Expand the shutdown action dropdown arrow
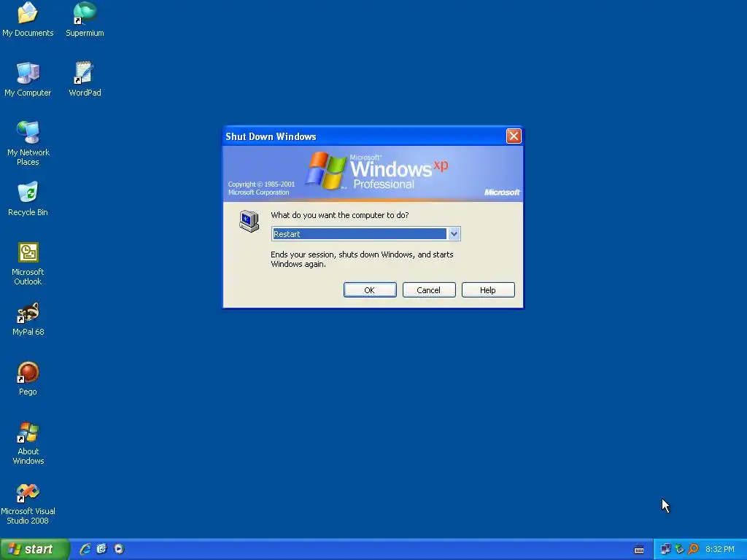The width and height of the screenshot is (747, 560). (x=454, y=234)
